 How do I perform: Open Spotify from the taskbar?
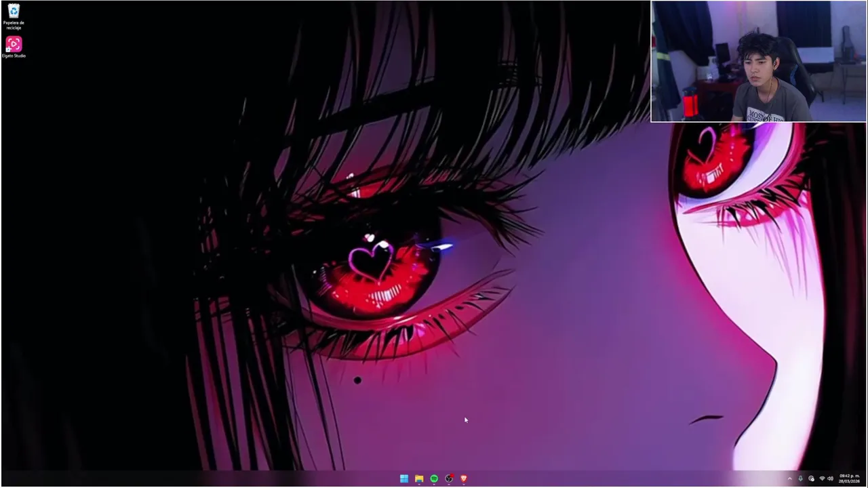point(434,479)
